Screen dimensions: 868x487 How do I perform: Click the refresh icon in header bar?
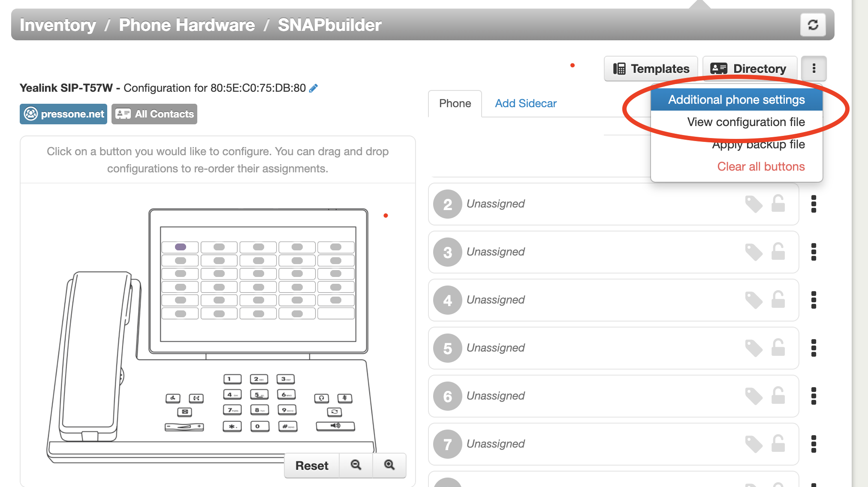click(813, 25)
